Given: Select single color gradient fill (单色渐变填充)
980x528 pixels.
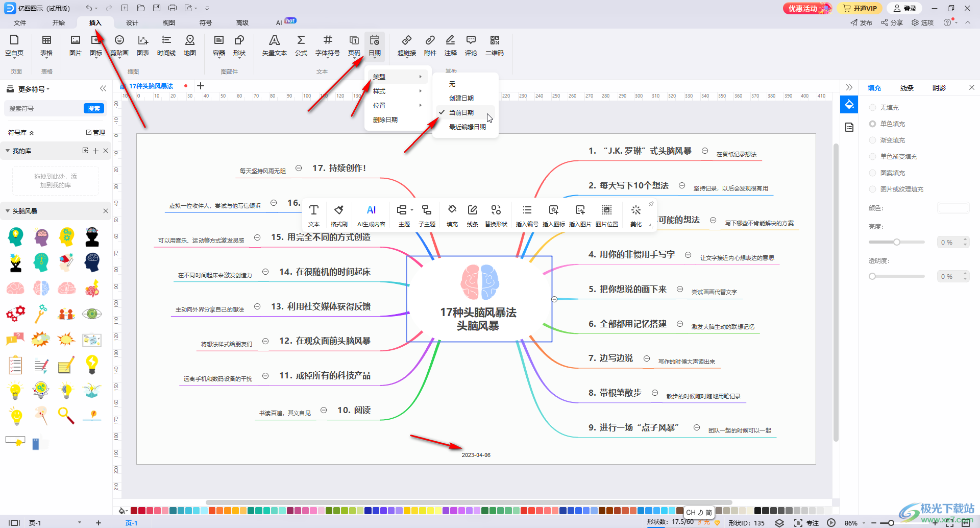Looking at the screenshot, I should [893, 156].
